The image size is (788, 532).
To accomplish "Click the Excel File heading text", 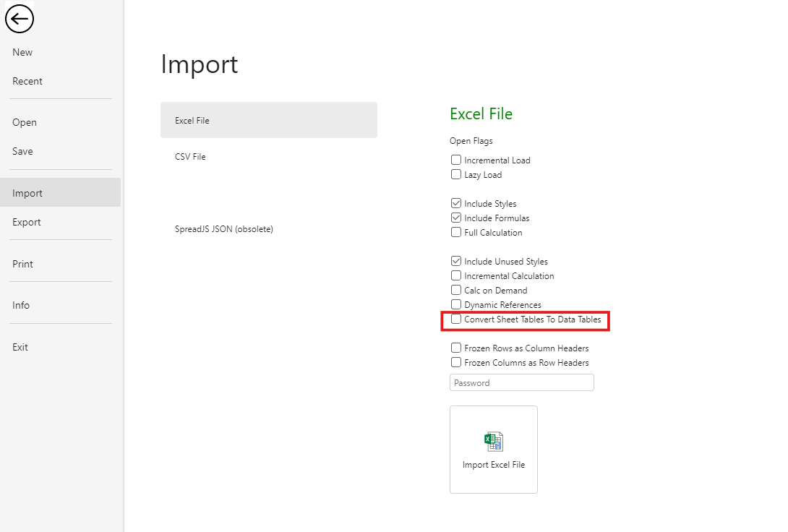I will click(481, 114).
